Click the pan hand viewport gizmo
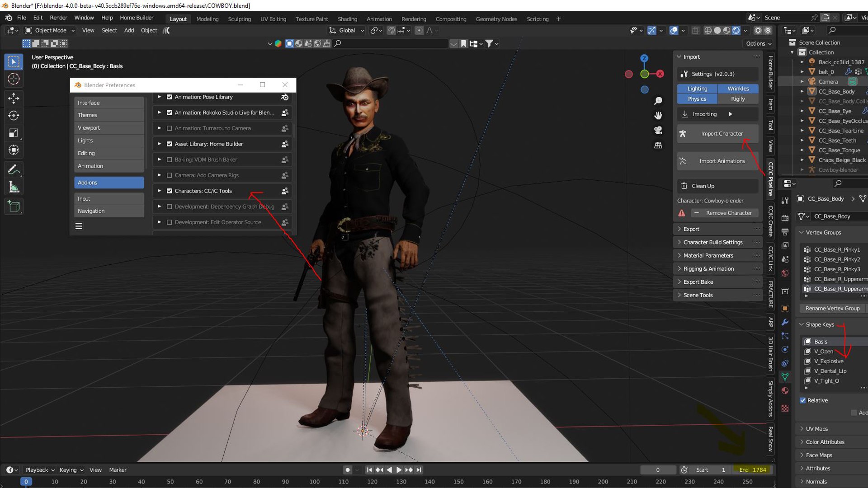868x488 pixels. (658, 116)
